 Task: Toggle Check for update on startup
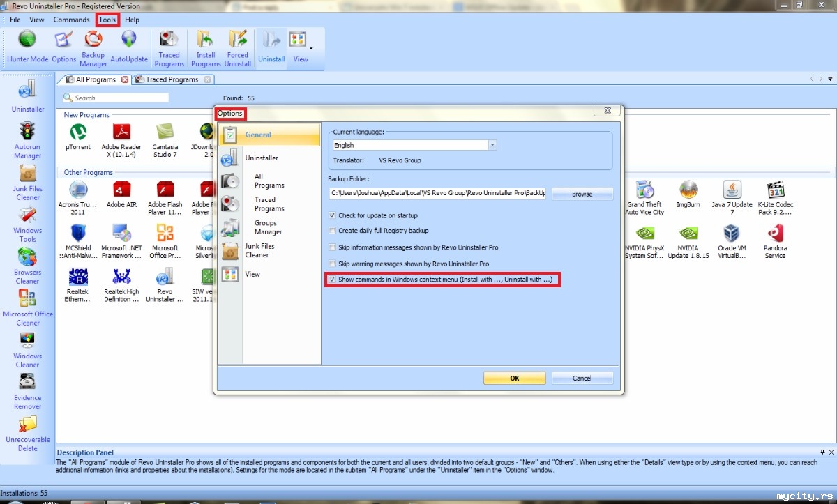tap(332, 215)
